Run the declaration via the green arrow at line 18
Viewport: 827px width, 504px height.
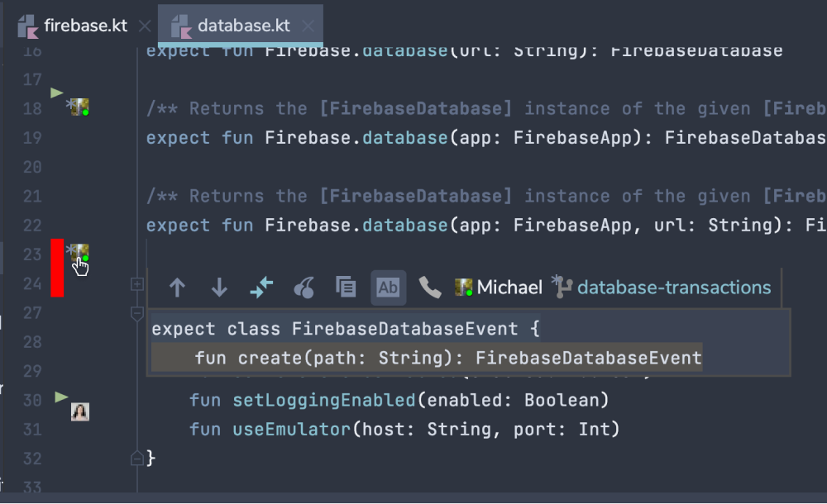58,93
